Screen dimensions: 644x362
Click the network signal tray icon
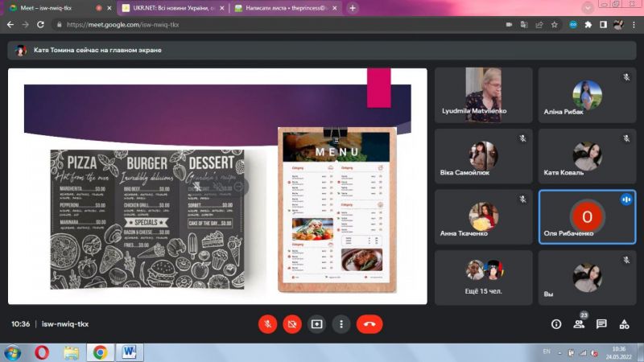[583, 352]
